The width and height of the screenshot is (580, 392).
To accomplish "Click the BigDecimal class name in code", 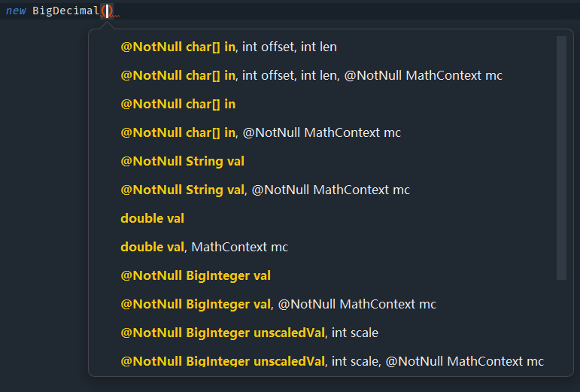I will click(x=66, y=11).
